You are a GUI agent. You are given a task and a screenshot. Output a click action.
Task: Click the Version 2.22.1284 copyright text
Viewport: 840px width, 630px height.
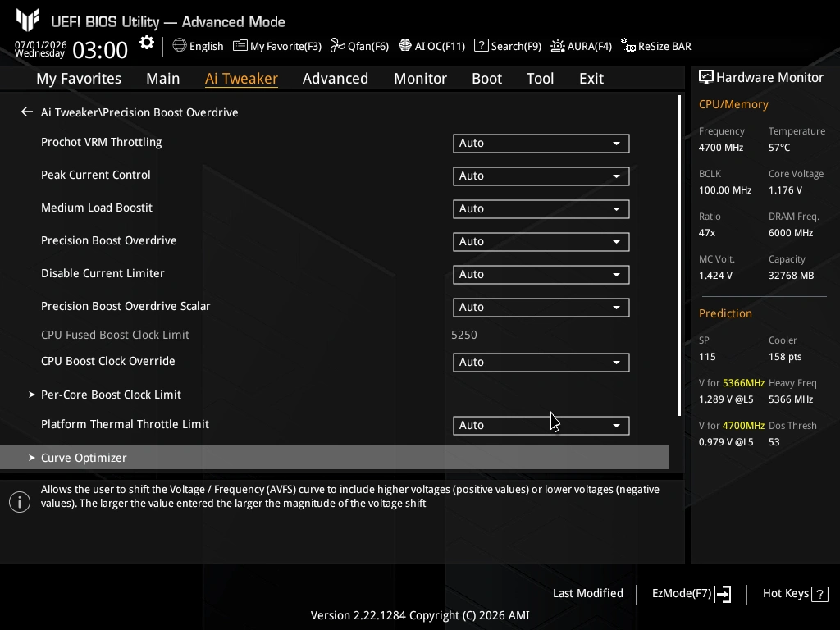click(420, 615)
